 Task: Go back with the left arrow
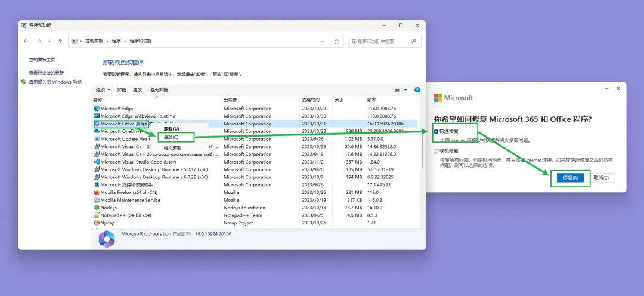[x=26, y=41]
